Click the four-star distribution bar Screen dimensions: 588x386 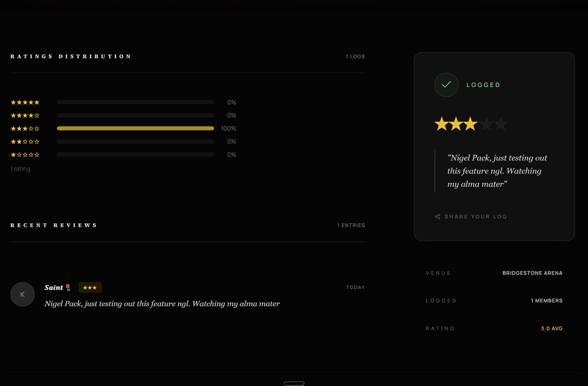pyautogui.click(x=135, y=116)
